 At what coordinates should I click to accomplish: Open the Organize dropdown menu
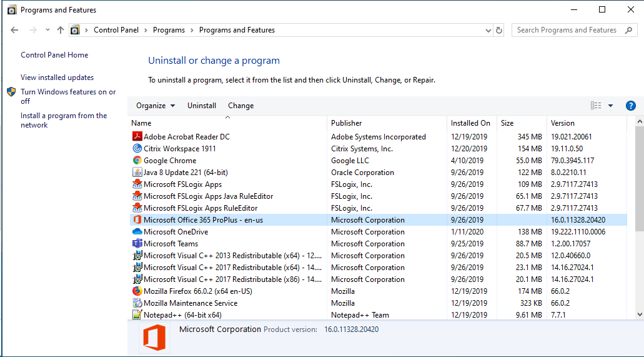[156, 106]
